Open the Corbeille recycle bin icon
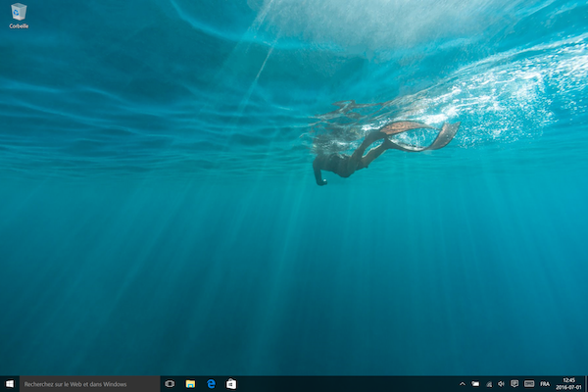This screenshot has height=392, width=588. (19, 16)
